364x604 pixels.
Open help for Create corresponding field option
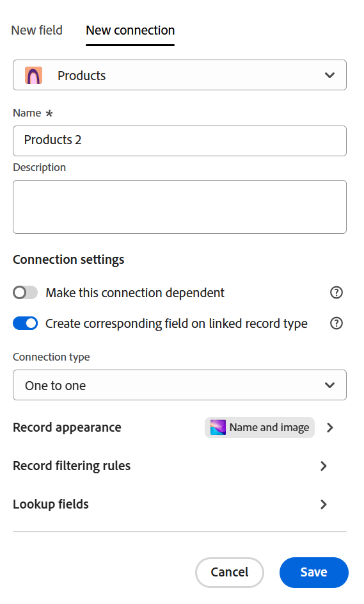click(x=336, y=323)
